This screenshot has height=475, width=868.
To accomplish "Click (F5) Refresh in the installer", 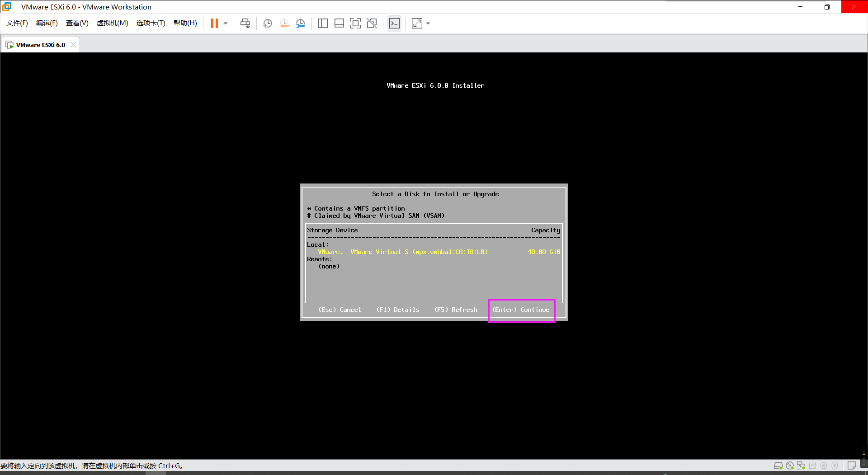I will (x=456, y=310).
